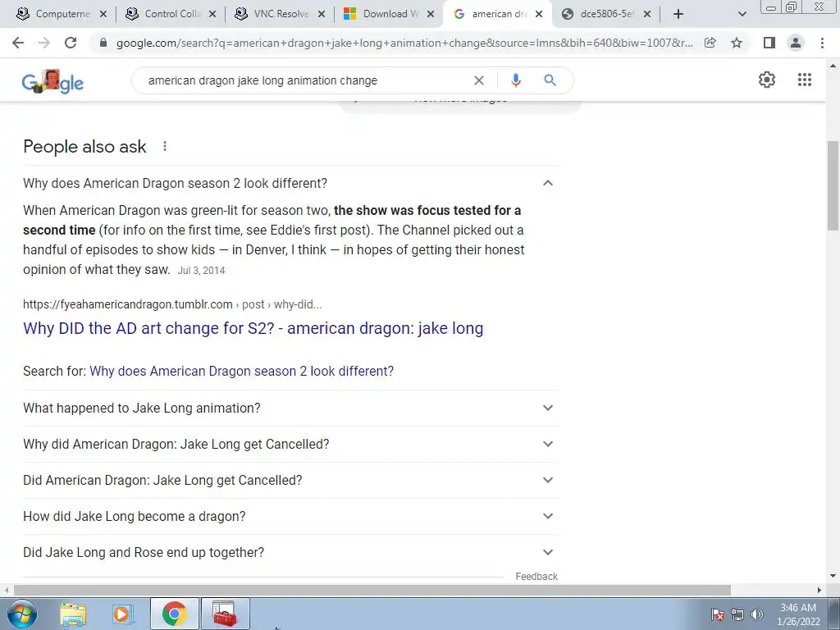Clear the search query text

[479, 80]
